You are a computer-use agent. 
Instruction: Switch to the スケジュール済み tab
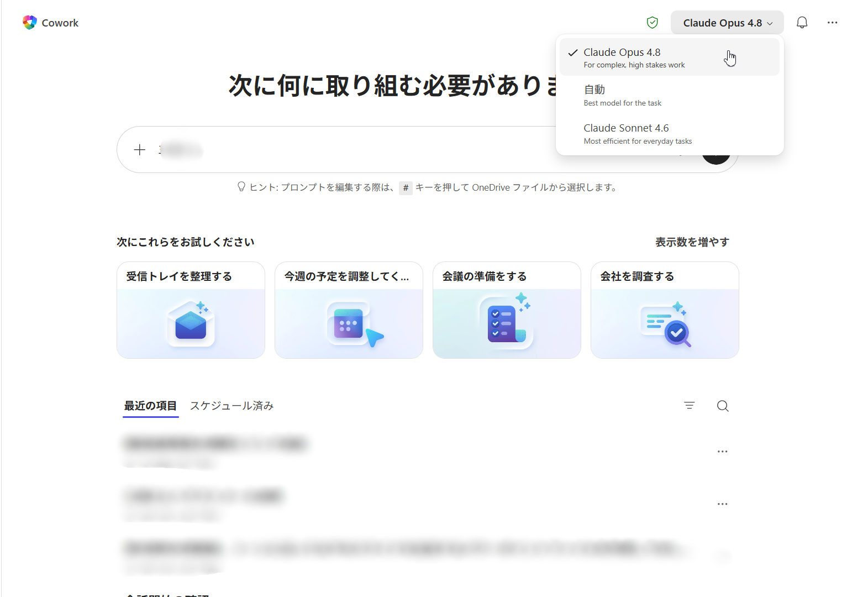tap(232, 406)
